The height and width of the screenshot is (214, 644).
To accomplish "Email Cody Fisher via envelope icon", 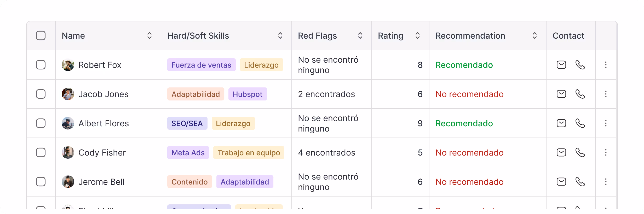I will pyautogui.click(x=561, y=152).
